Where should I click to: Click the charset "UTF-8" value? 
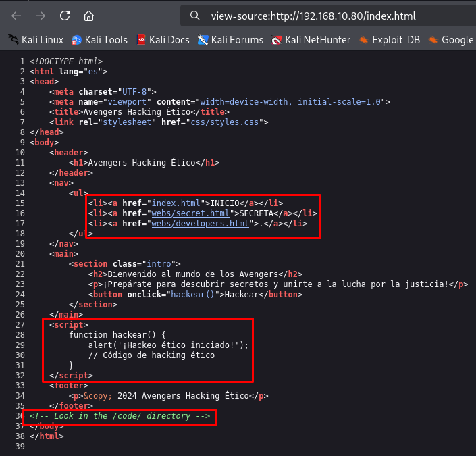(134, 92)
